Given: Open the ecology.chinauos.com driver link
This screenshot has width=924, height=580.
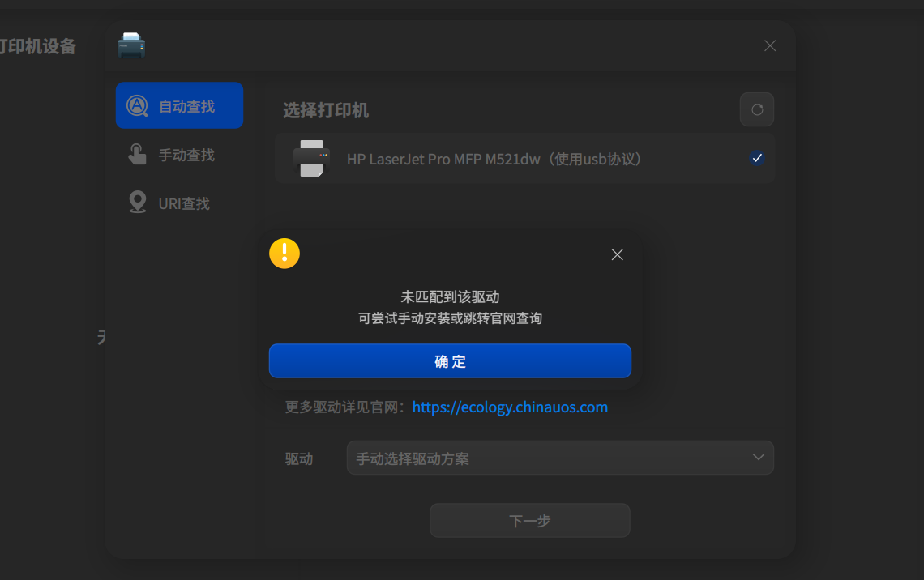Looking at the screenshot, I should click(x=510, y=407).
